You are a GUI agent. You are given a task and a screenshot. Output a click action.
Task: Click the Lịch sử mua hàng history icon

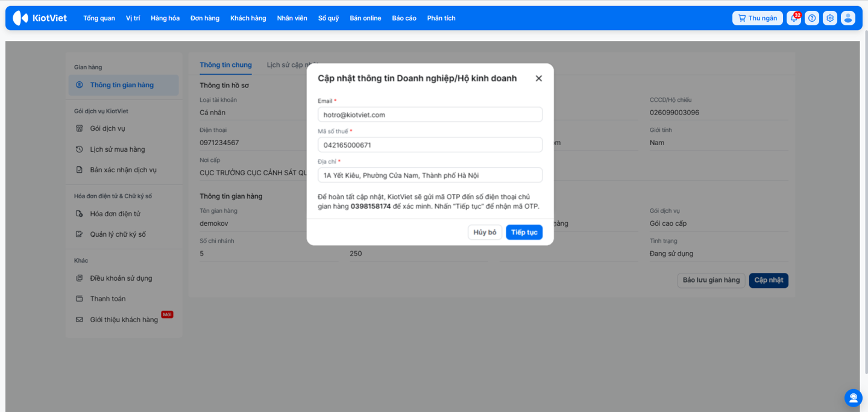pyautogui.click(x=79, y=149)
